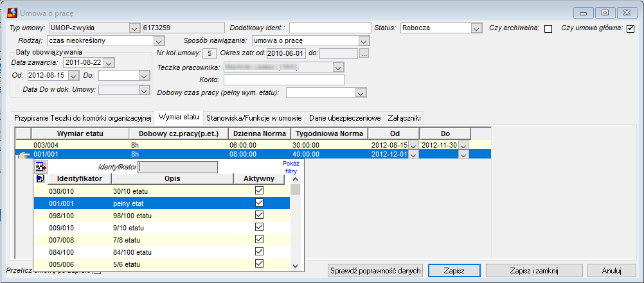Open Do date dropdown for 2012-11-30 row
Image resolution: width=644 pixels, height=283 pixels.
point(463,145)
